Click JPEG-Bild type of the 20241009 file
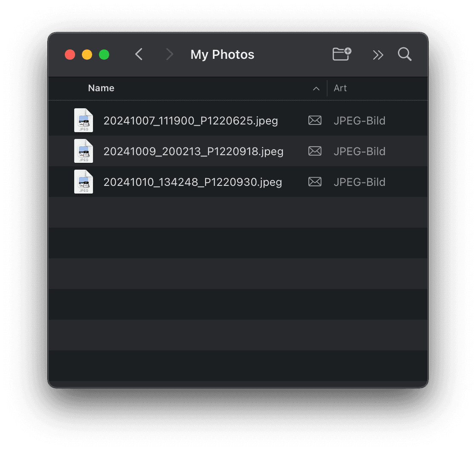476x451 pixels. [360, 151]
